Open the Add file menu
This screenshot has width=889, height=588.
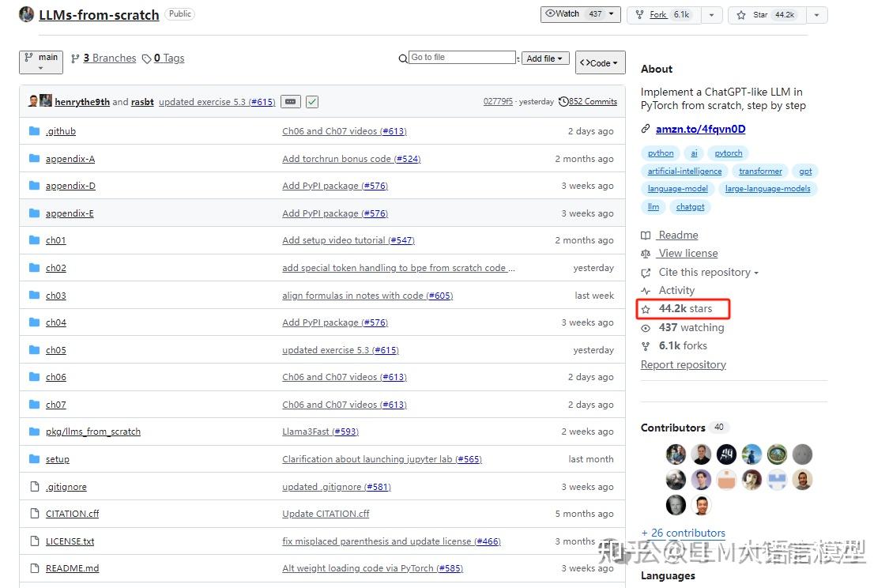[x=545, y=57]
